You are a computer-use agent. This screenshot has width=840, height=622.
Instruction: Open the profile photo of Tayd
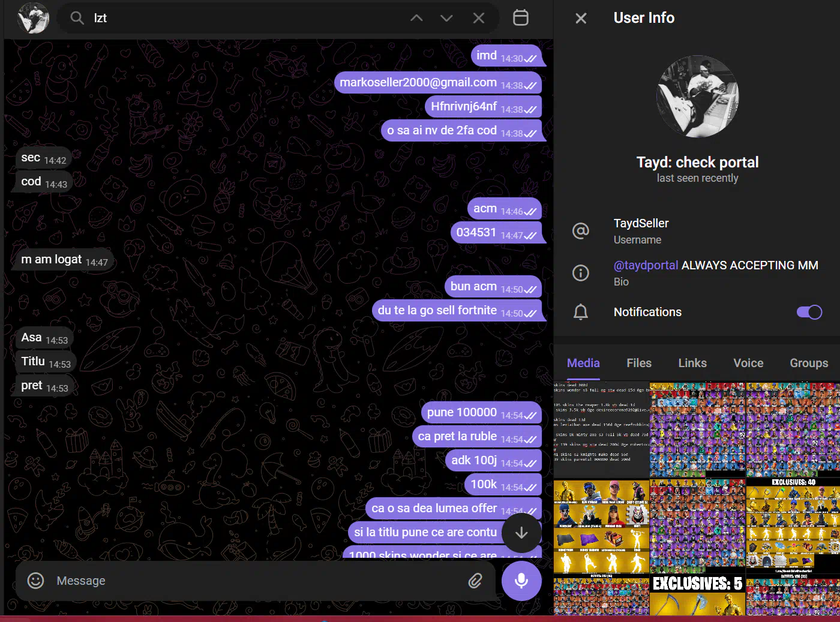pyautogui.click(x=698, y=97)
